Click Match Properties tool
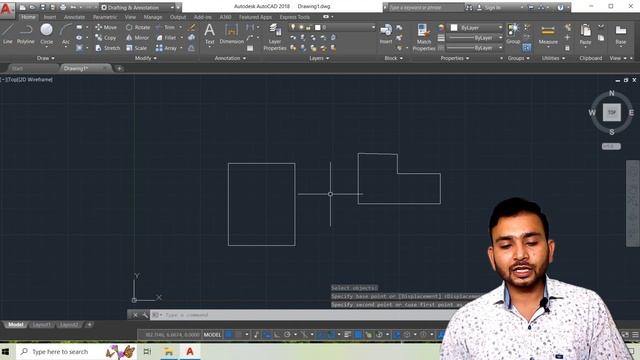This screenshot has height=360, width=640. [424, 37]
